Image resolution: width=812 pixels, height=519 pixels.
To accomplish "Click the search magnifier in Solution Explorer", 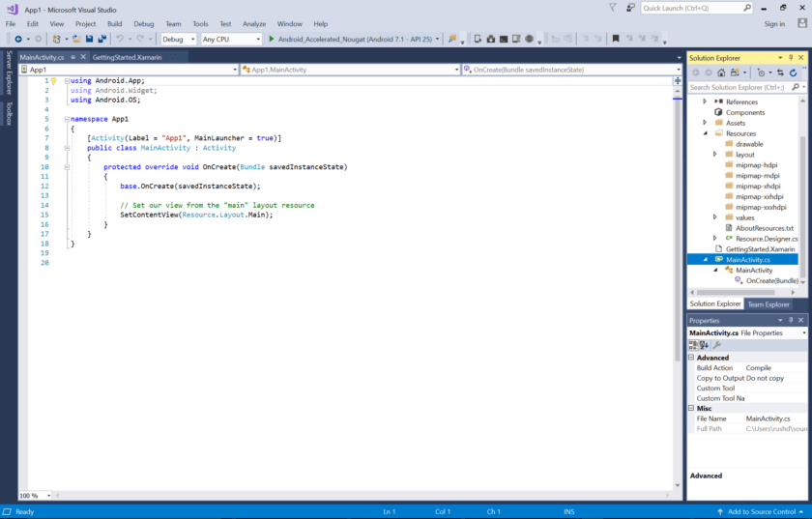I will click(x=796, y=87).
